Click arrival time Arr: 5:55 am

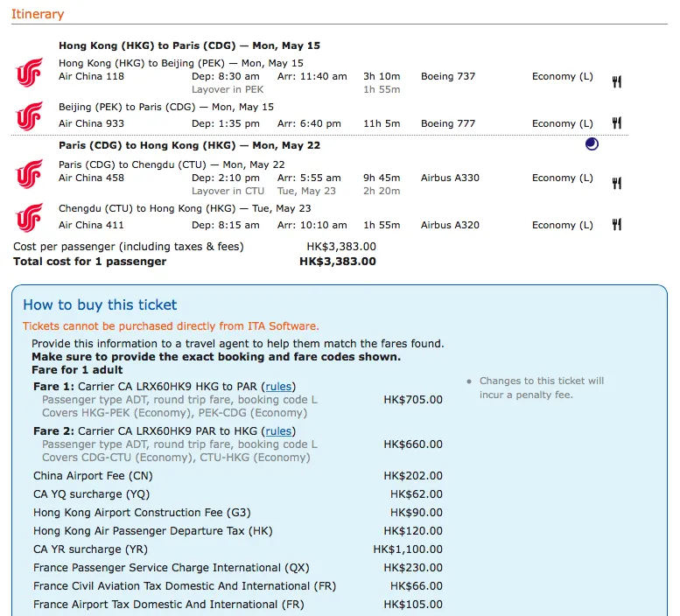[309, 178]
